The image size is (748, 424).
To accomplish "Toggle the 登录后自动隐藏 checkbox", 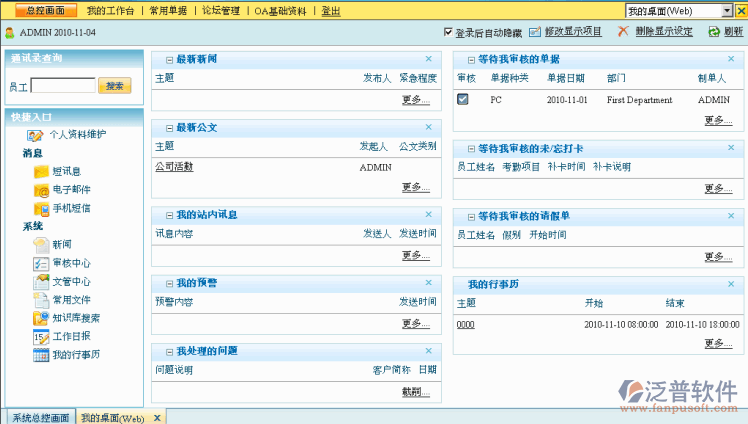I will point(447,32).
